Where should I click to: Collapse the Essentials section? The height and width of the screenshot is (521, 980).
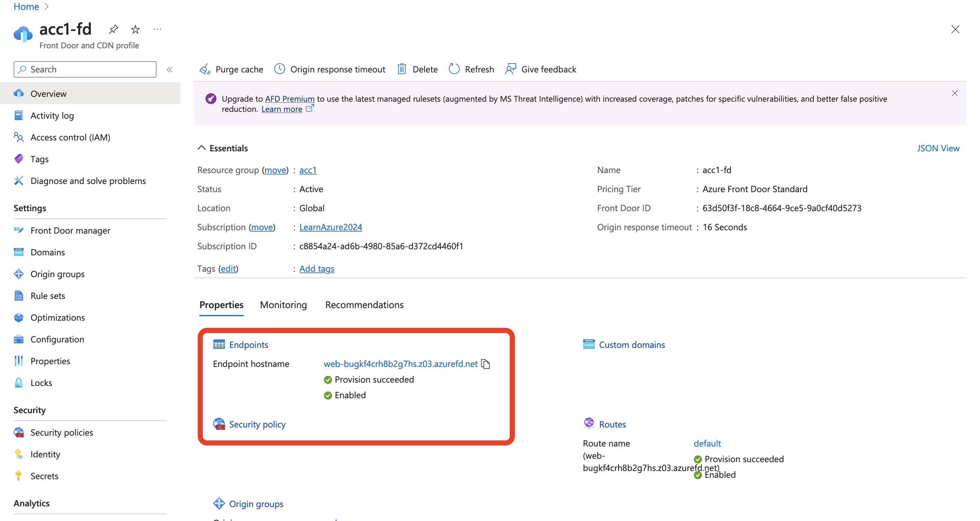[202, 148]
